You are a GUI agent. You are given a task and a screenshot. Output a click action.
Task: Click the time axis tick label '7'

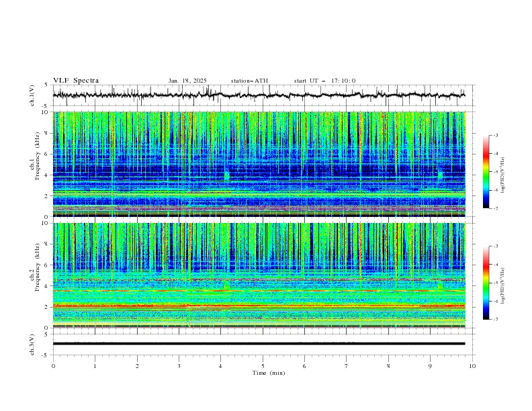[347, 366]
